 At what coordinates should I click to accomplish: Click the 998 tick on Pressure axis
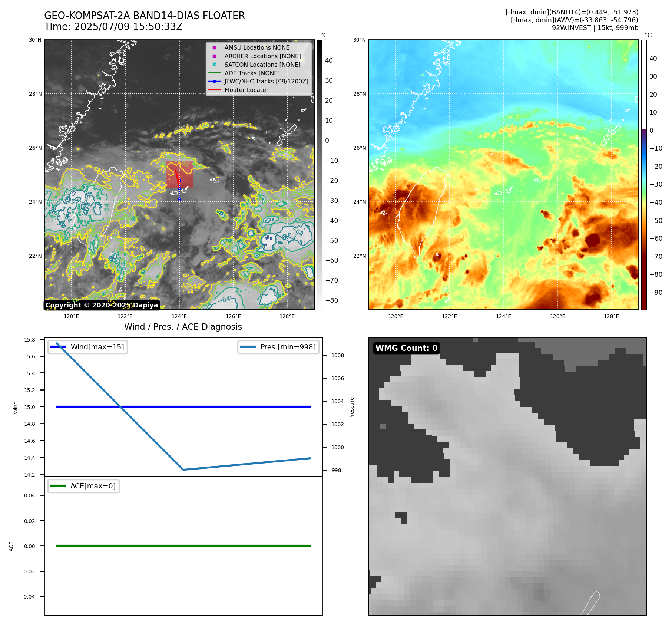pos(336,470)
